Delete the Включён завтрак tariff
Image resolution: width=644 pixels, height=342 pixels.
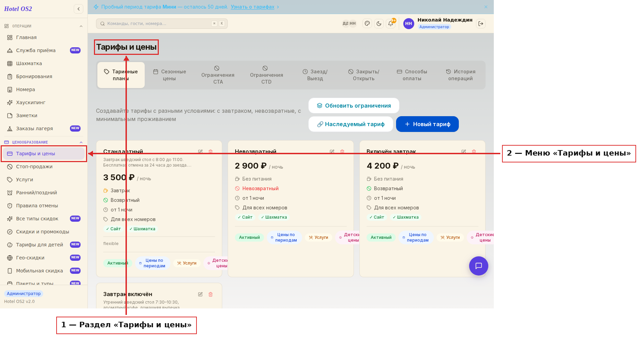pos(474,151)
